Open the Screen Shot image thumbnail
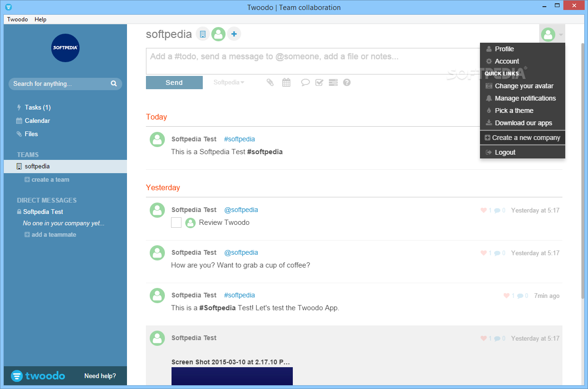 232,376
